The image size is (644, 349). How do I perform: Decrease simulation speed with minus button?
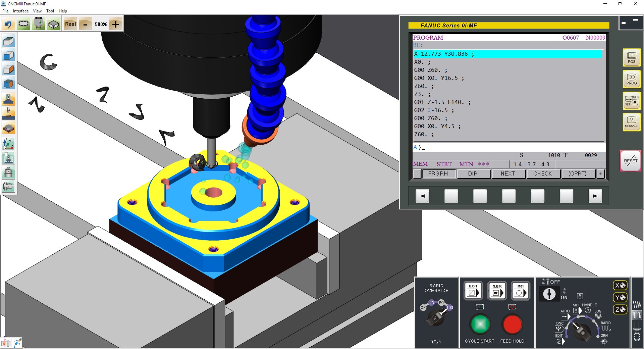(86, 24)
